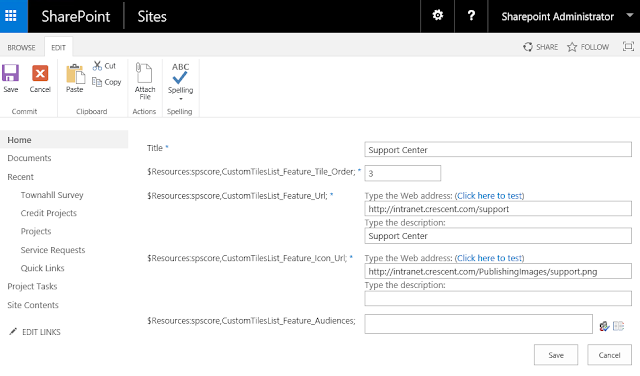This screenshot has width=640, height=376.
Task: Click the ribbon Cancel red X icon
Action: [40, 73]
